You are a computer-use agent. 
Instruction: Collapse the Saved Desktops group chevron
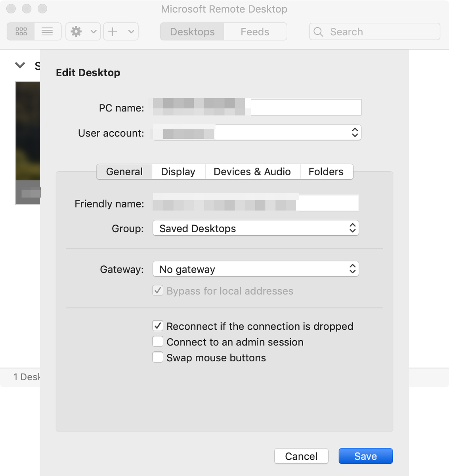coord(20,65)
